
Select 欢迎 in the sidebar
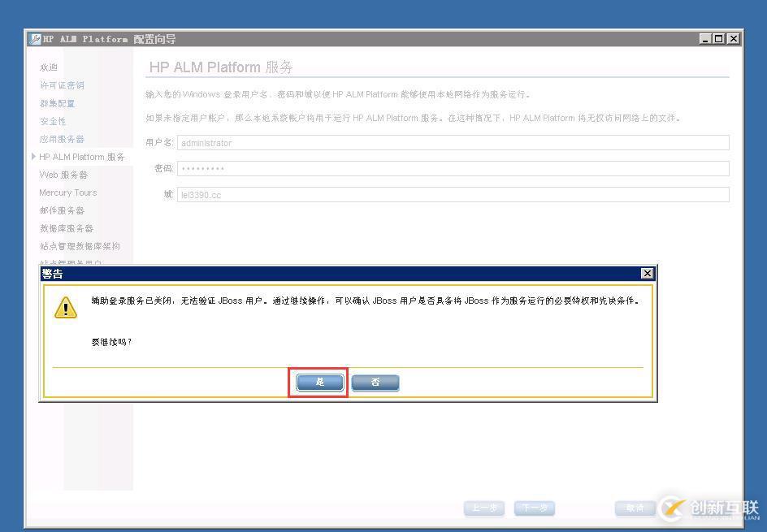click(x=49, y=67)
